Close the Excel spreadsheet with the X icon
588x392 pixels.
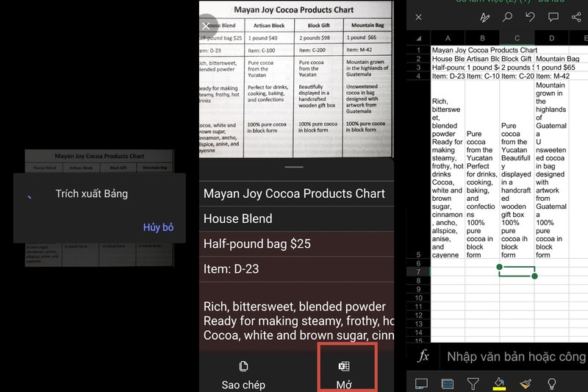pos(418,17)
